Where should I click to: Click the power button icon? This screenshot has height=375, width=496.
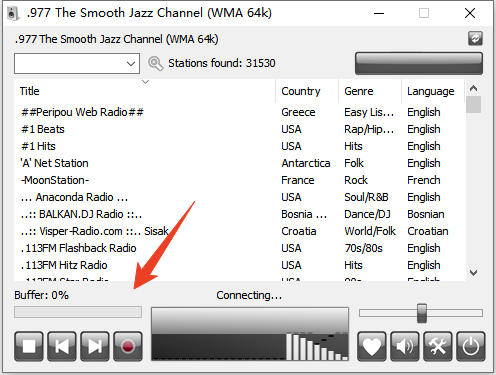tap(471, 346)
